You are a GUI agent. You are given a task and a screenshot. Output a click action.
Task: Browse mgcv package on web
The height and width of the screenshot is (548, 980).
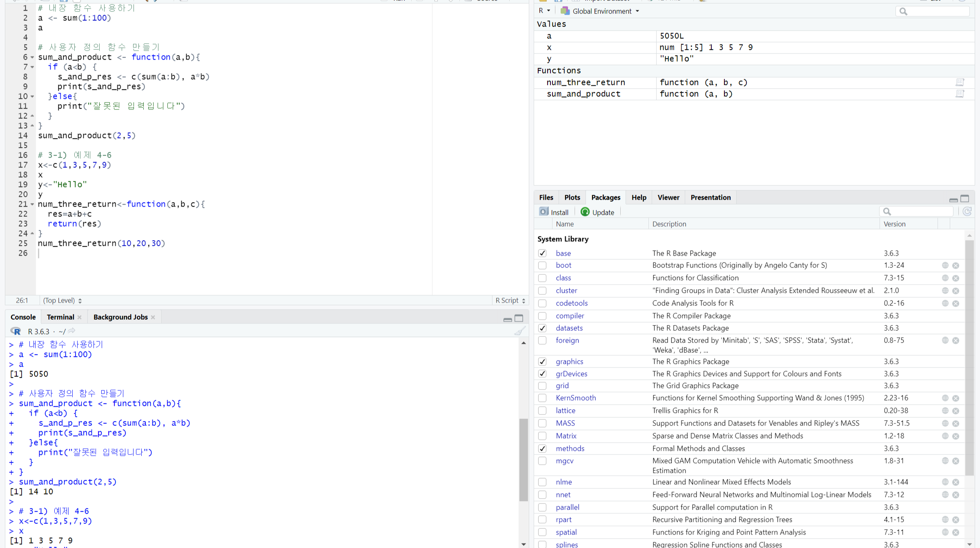tap(945, 461)
